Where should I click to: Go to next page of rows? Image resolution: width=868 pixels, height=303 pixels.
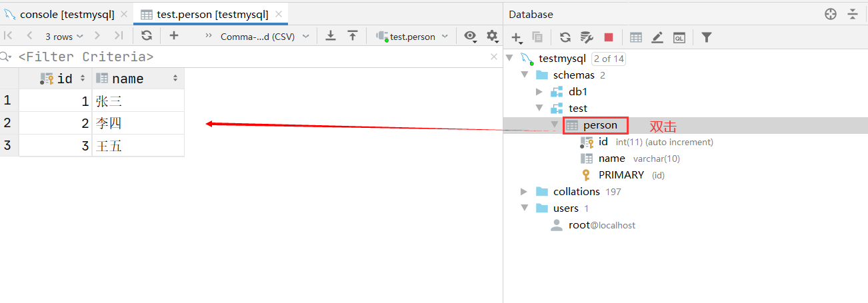coord(97,36)
